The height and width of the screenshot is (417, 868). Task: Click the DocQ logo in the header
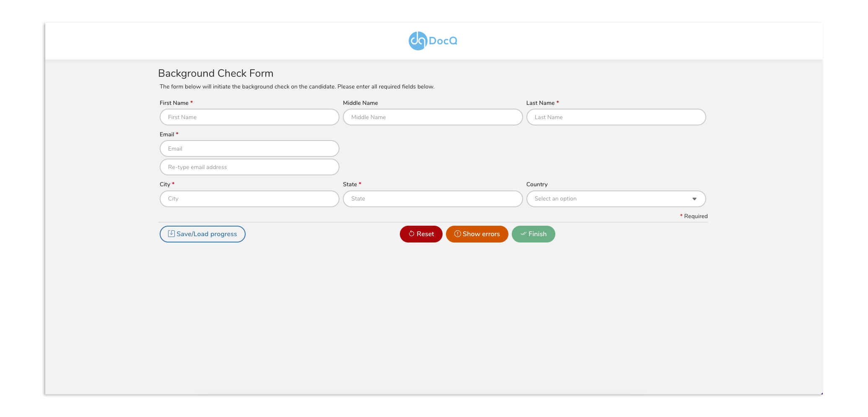click(x=433, y=41)
